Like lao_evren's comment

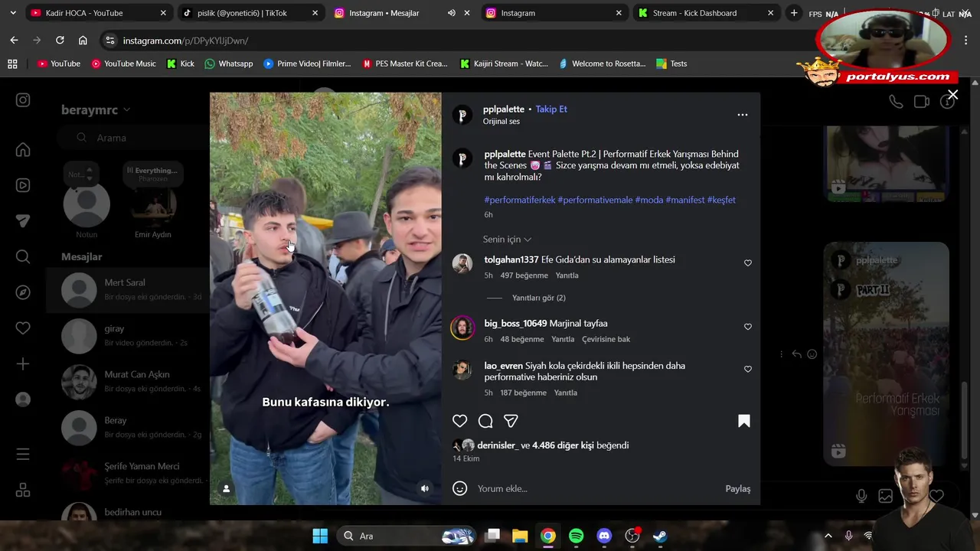pos(748,369)
